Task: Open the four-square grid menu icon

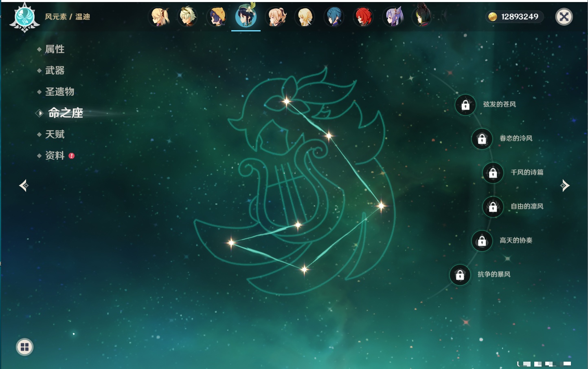Action: pos(24,347)
